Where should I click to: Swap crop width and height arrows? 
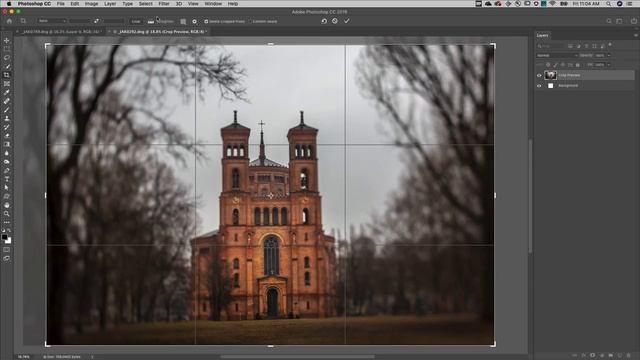coord(96,21)
